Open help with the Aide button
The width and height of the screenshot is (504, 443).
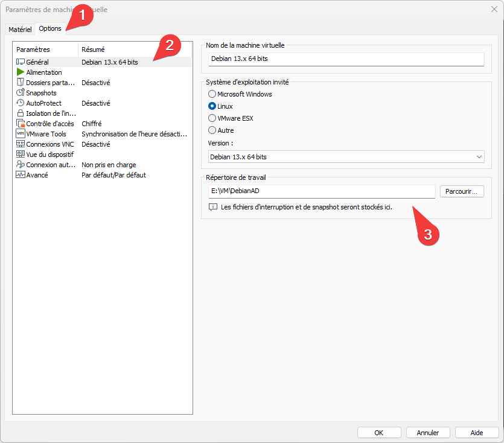coord(477,433)
